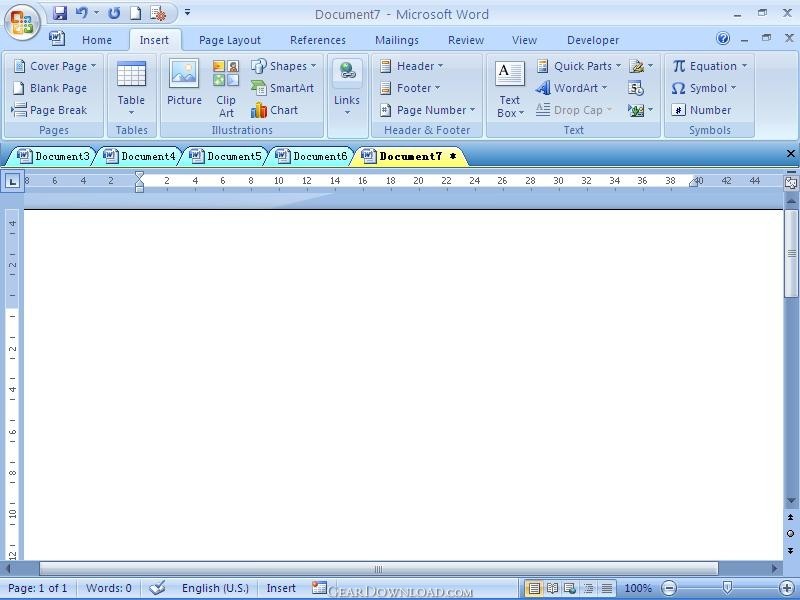Switch to Outline view
Image resolution: width=800 pixels, height=600 pixels.
point(589,588)
